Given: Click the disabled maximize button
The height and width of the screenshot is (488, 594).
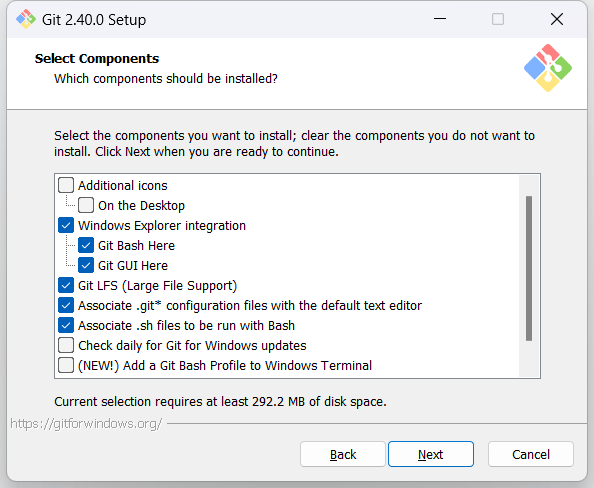Looking at the screenshot, I should click(498, 19).
